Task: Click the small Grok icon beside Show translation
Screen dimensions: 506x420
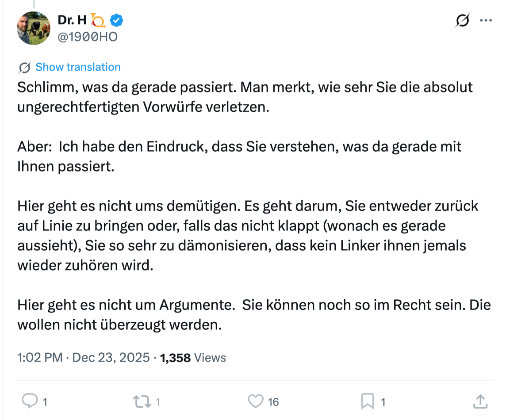Action: tap(24, 68)
